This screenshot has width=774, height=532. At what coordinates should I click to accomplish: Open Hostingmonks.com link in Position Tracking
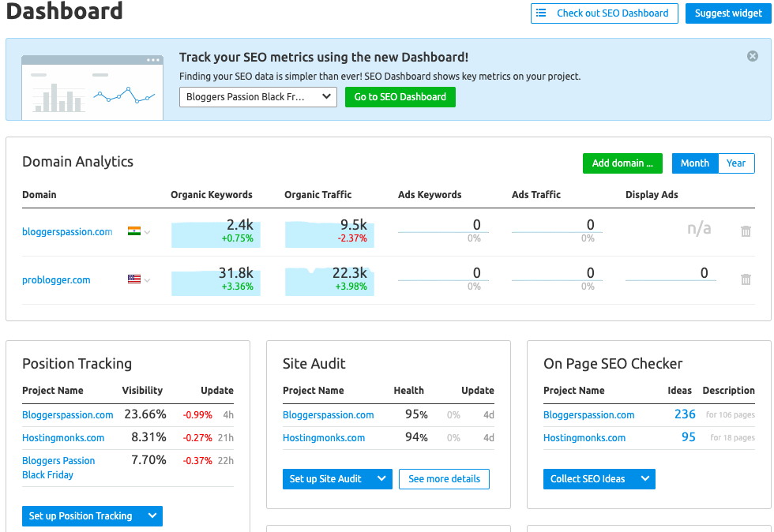pos(63,437)
